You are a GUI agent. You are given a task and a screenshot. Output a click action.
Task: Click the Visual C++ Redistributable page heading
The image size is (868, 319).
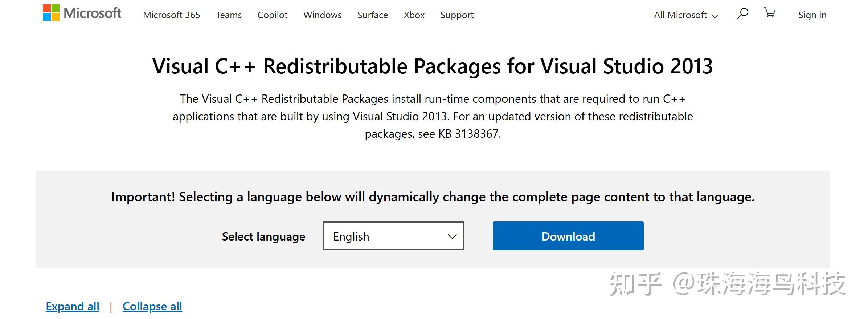[433, 66]
